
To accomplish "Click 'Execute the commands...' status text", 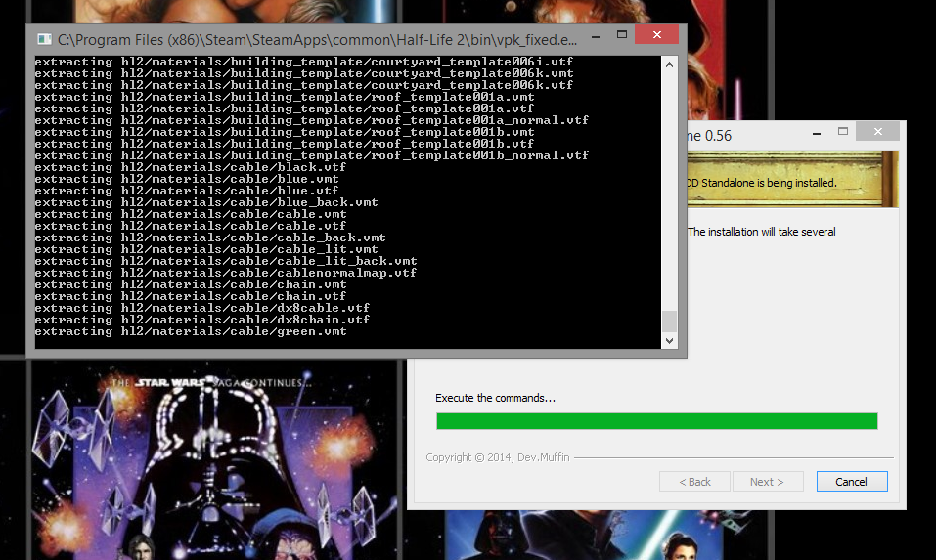I will tap(496, 398).
